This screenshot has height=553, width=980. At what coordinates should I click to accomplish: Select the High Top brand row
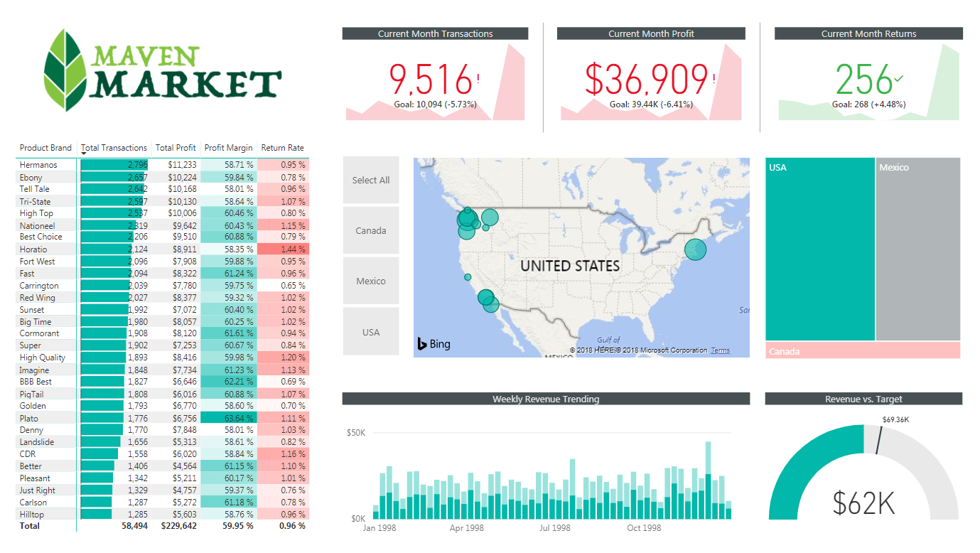coord(162,213)
